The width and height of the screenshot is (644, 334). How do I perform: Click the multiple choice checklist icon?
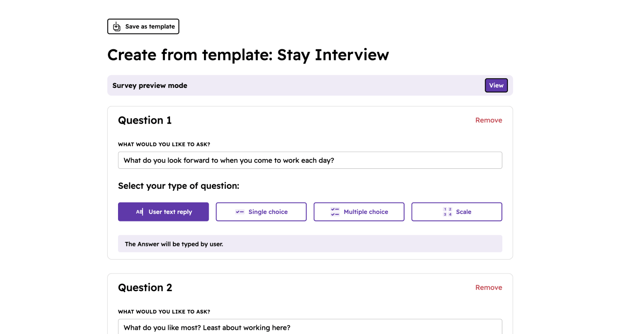tap(335, 212)
